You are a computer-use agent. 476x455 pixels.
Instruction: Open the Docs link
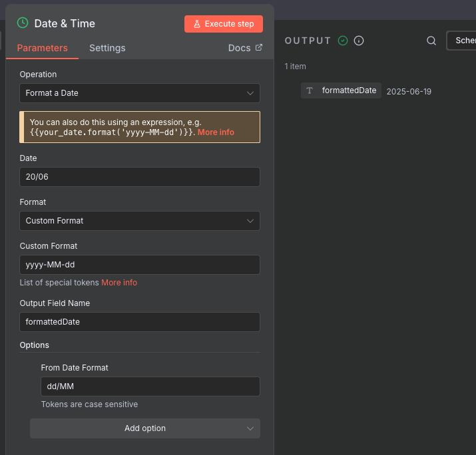239,48
